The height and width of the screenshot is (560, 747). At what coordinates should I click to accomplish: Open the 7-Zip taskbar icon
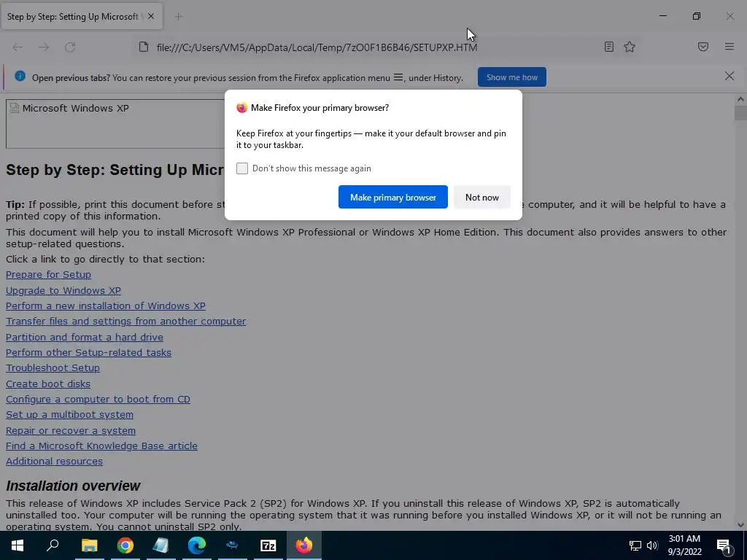(268, 545)
